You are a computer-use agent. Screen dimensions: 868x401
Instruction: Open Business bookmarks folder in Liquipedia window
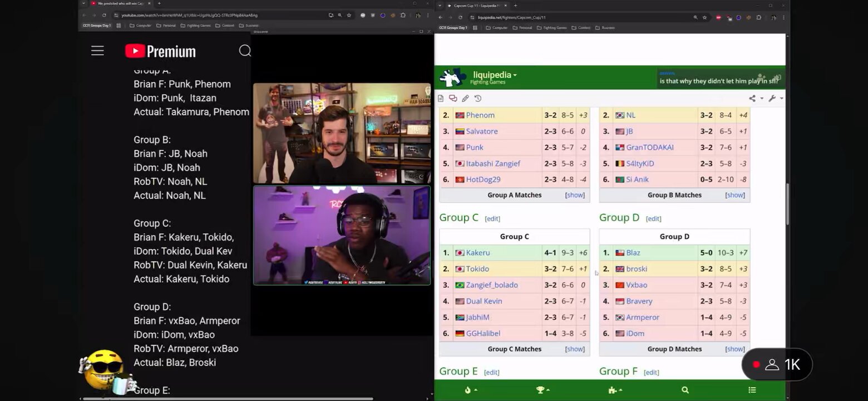tap(605, 28)
